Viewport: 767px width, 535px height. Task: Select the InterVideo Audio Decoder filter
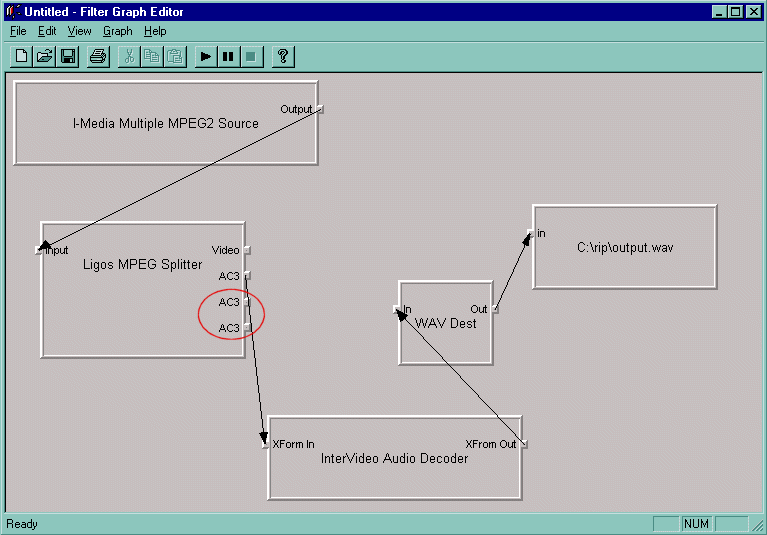click(x=394, y=458)
